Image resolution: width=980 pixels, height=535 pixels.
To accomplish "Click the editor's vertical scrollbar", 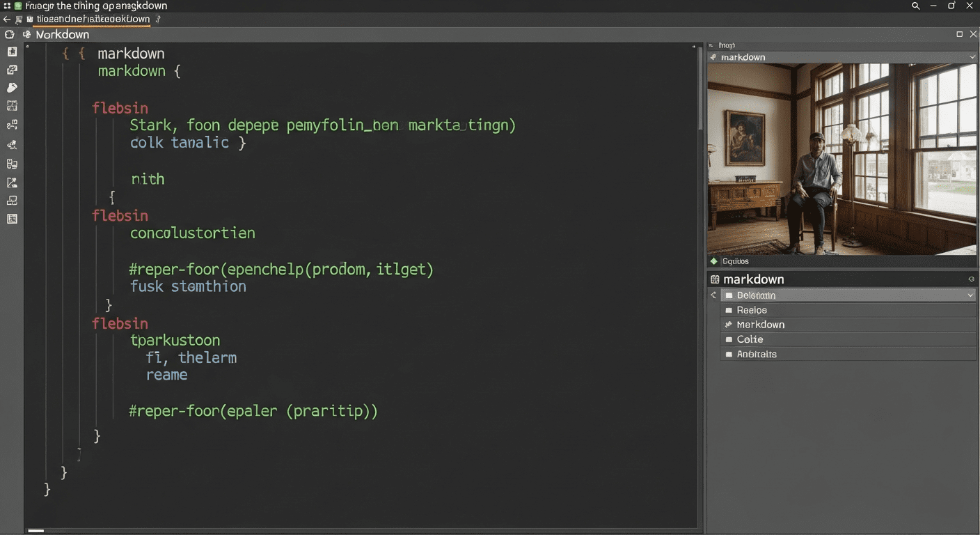I will (700, 91).
